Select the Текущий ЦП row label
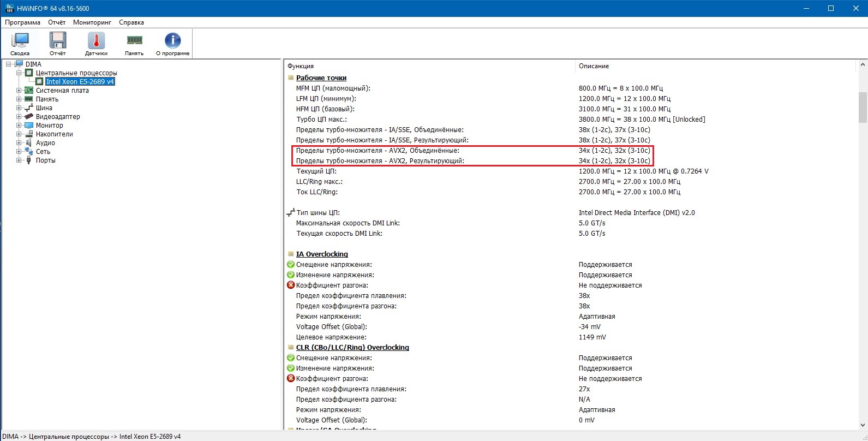Viewport: 868px width, 441px height. coord(316,171)
